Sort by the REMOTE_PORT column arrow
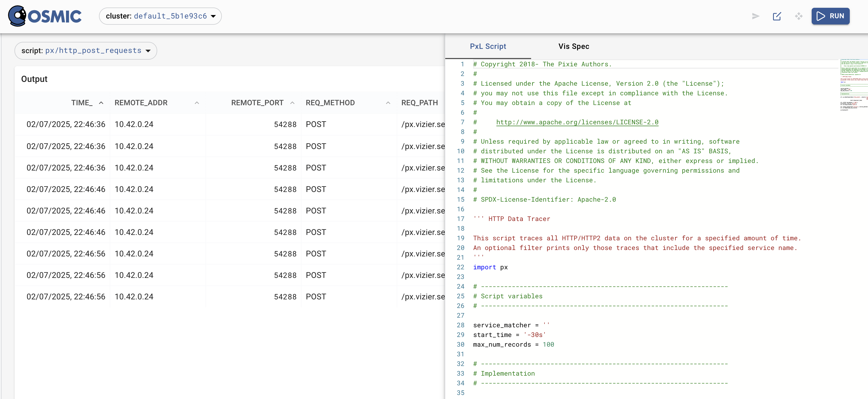 [292, 103]
